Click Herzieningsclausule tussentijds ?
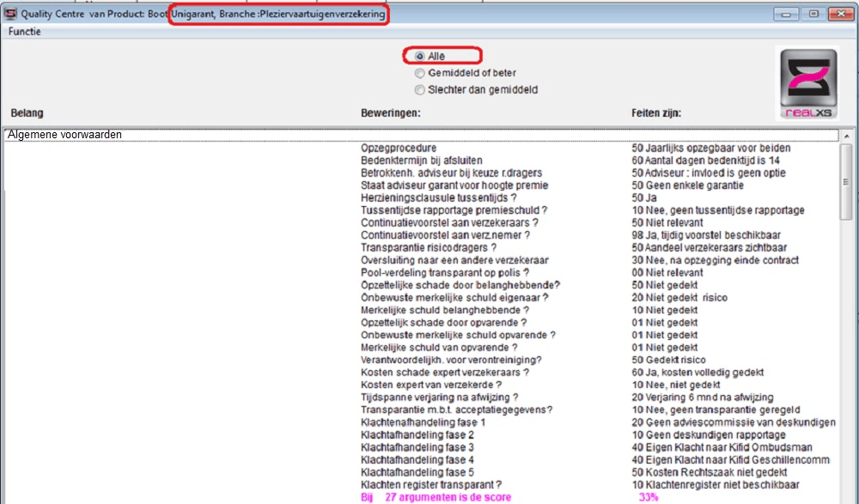Screen dimensions: 859x504 coord(438,197)
